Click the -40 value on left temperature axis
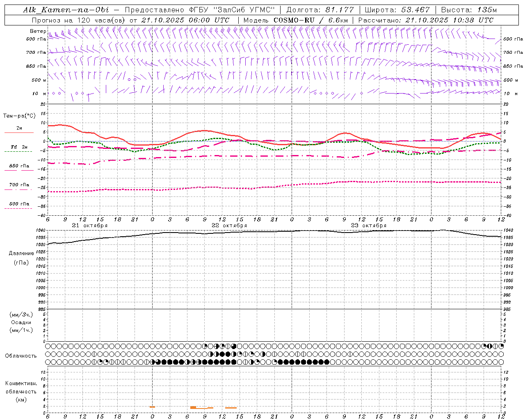The height and width of the screenshot is (420, 525). pyautogui.click(x=42, y=215)
